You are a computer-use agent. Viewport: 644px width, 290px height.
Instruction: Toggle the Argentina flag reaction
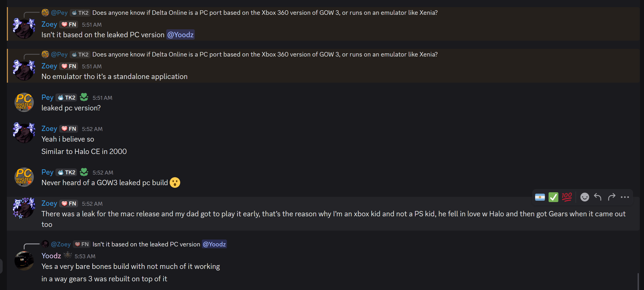point(540,197)
